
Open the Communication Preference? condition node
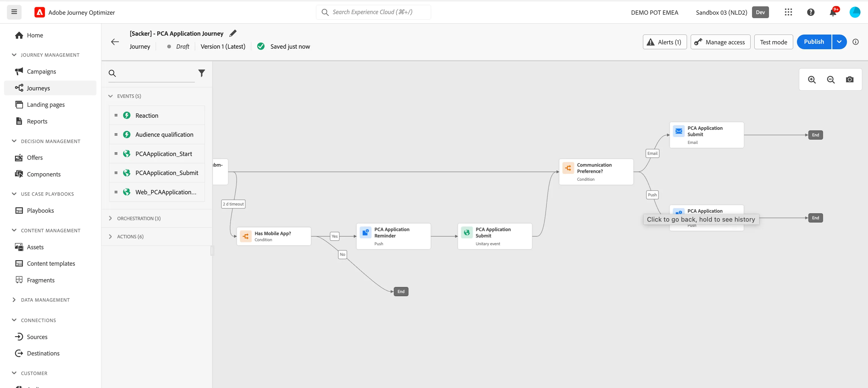coord(596,172)
